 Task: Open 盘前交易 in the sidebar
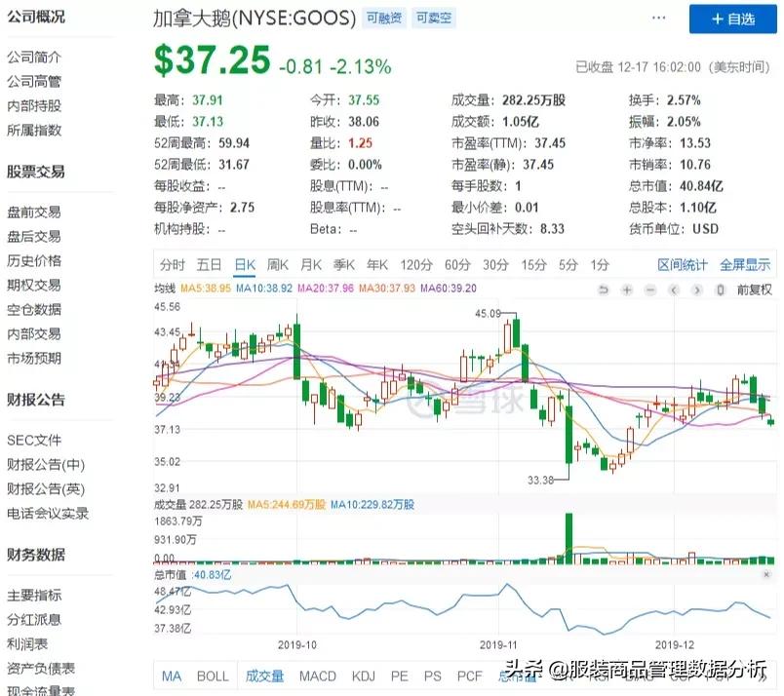pos(34,212)
